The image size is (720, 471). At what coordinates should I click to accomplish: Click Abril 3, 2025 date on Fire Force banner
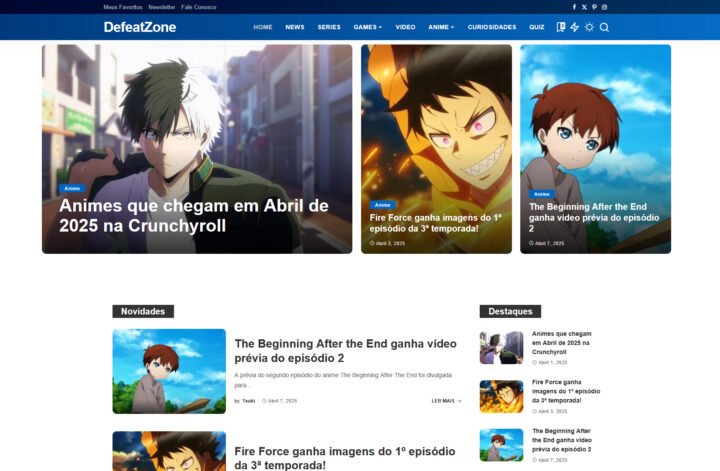point(388,243)
